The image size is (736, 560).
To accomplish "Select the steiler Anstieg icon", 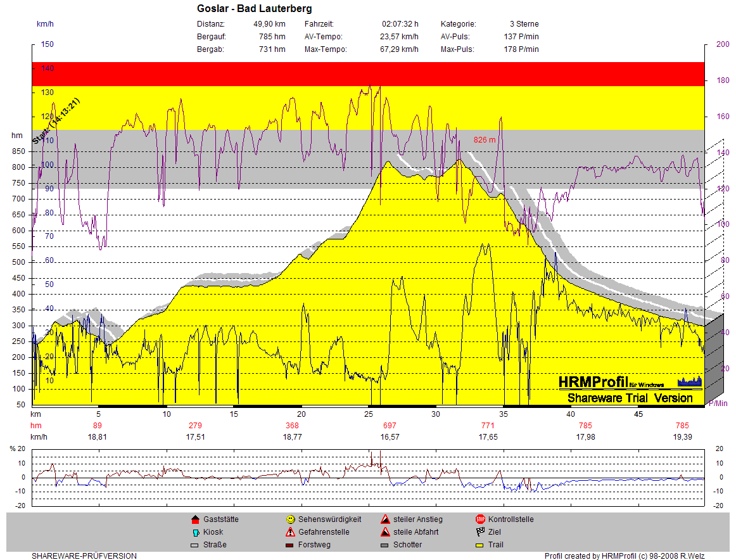I will click(385, 519).
